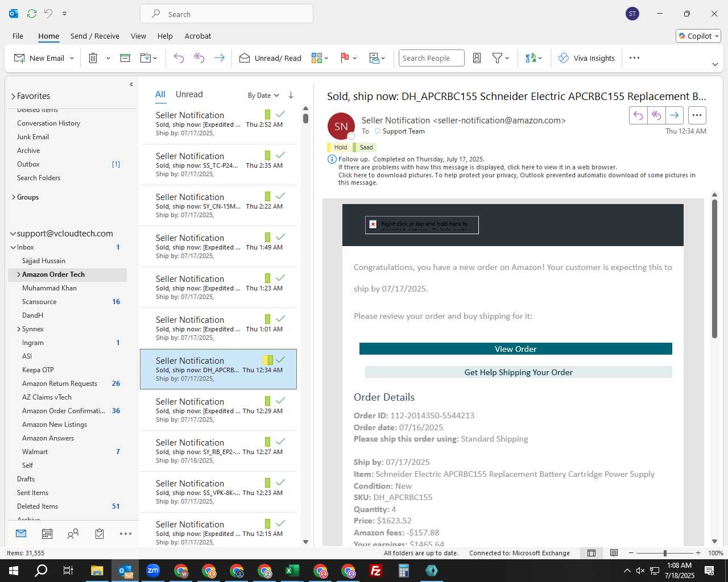Click the Search People input field

click(x=432, y=58)
